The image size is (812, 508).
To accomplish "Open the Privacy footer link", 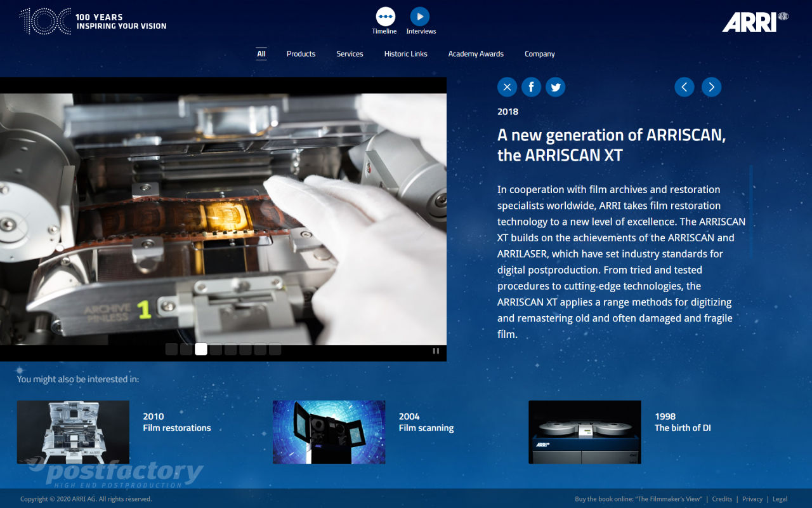I will pos(752,499).
